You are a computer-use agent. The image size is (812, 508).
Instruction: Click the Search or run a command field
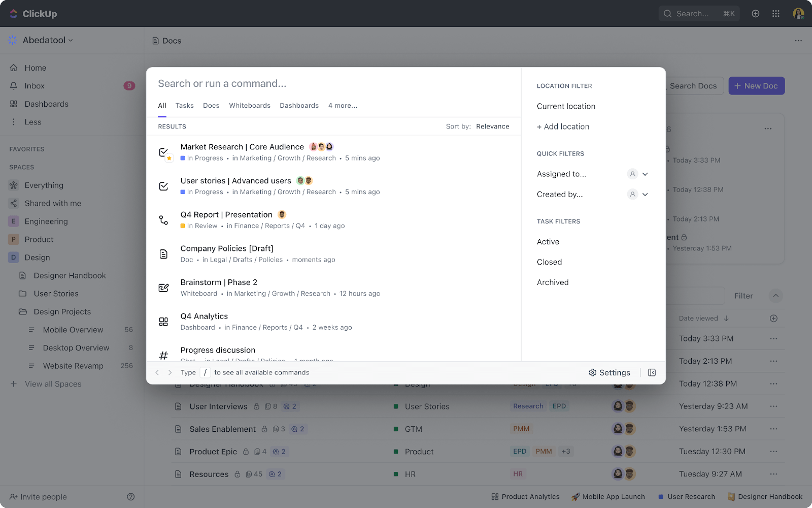tap(304, 83)
